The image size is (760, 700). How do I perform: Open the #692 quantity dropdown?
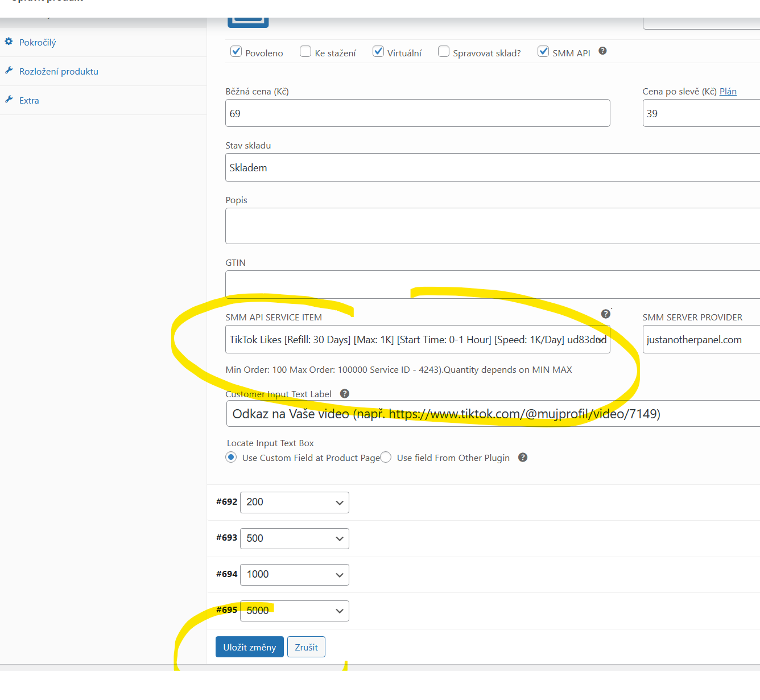[295, 503]
